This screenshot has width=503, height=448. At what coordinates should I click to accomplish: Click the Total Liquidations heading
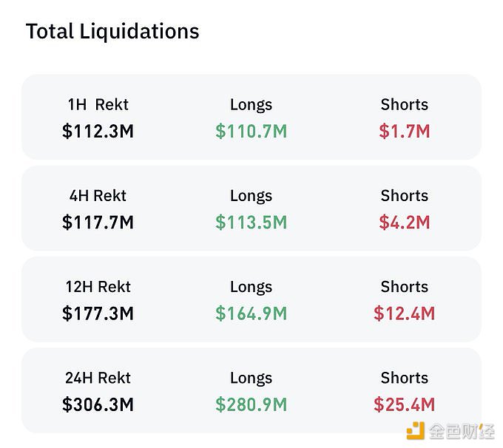click(x=112, y=32)
